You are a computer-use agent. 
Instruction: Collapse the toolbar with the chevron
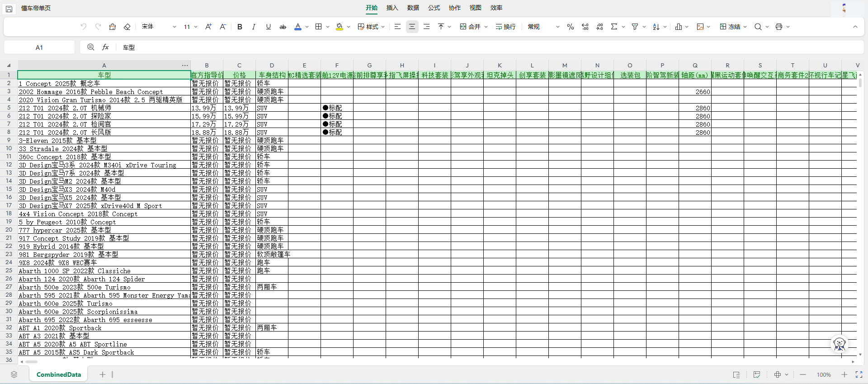(x=855, y=27)
